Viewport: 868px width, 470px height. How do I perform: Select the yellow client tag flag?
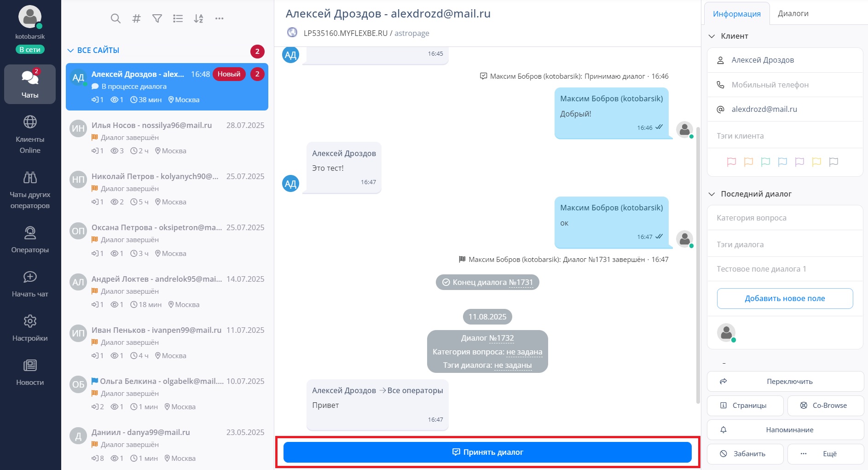click(816, 162)
